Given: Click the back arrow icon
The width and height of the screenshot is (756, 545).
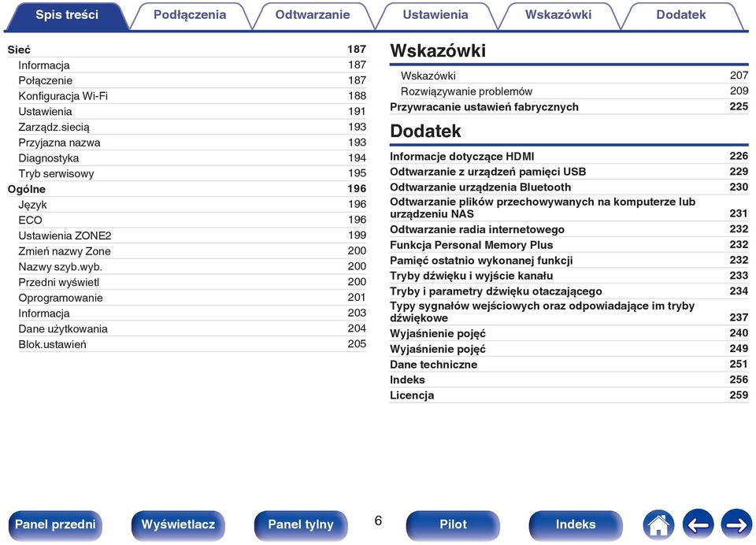Looking at the screenshot, I should [x=698, y=525].
